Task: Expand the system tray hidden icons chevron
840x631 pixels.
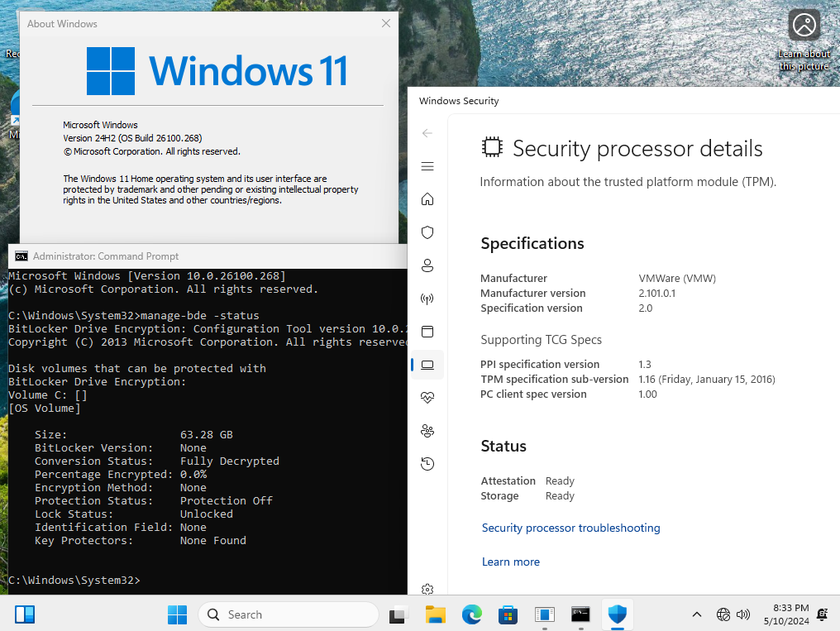Action: [696, 614]
